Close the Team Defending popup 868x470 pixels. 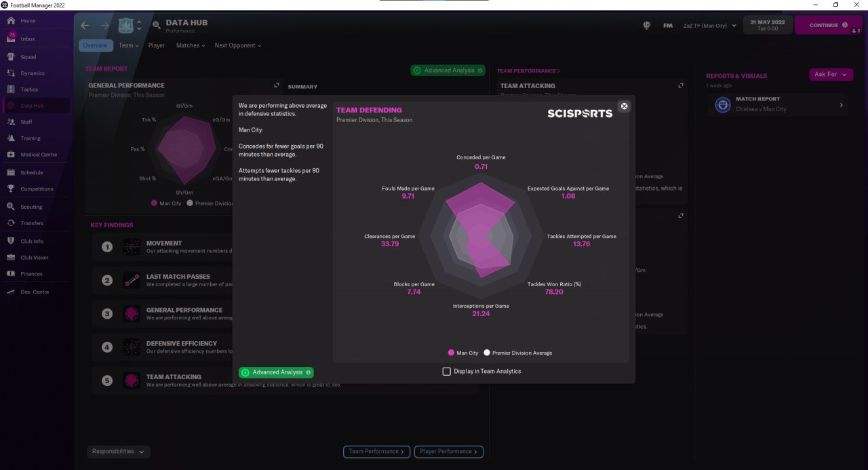tap(625, 106)
